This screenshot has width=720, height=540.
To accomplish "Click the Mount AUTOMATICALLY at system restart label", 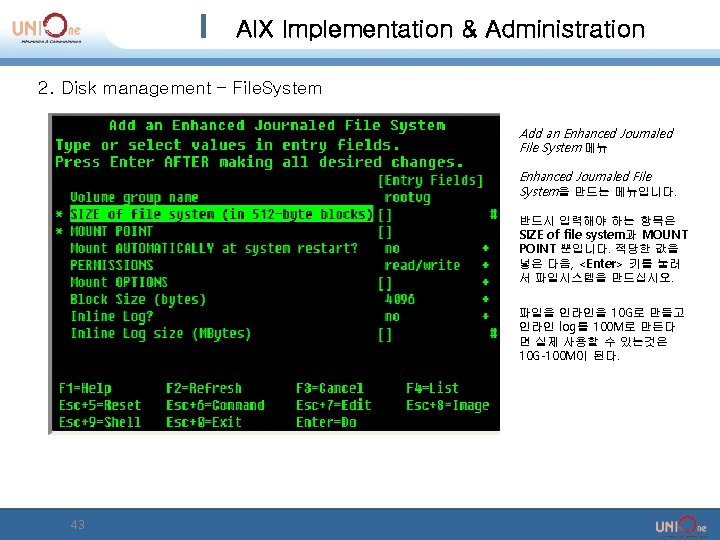I will (214, 248).
